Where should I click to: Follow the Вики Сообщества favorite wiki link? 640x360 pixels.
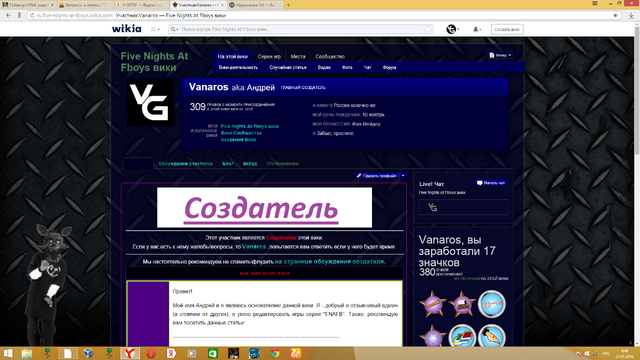coord(241,133)
